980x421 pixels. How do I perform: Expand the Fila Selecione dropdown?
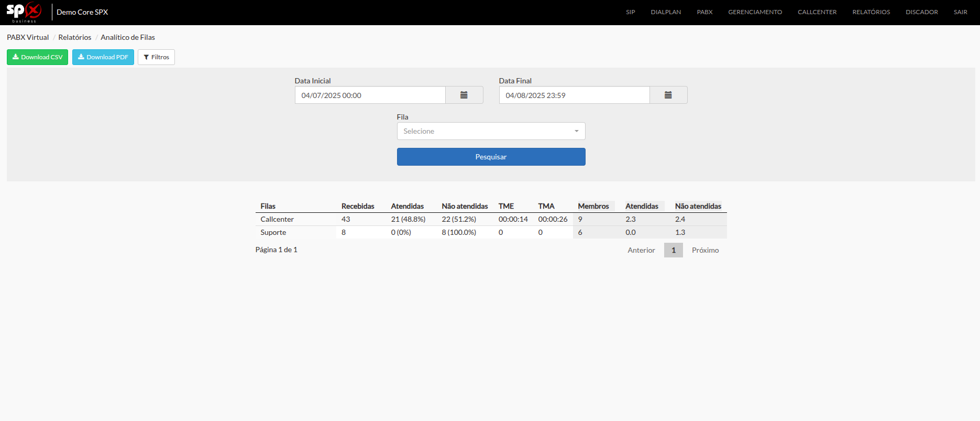click(491, 131)
